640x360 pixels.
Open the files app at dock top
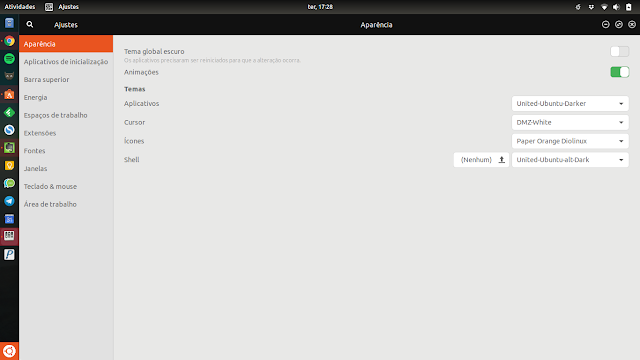pyautogui.click(x=9, y=23)
